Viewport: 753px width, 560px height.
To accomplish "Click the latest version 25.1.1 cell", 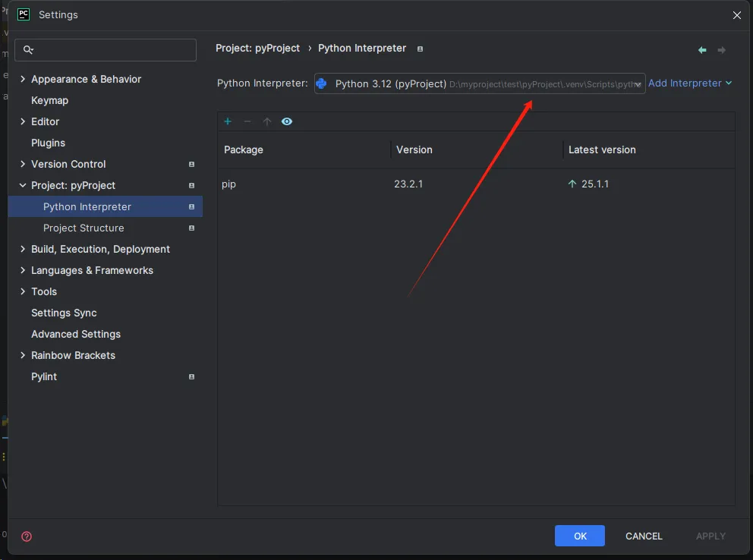I will [595, 184].
